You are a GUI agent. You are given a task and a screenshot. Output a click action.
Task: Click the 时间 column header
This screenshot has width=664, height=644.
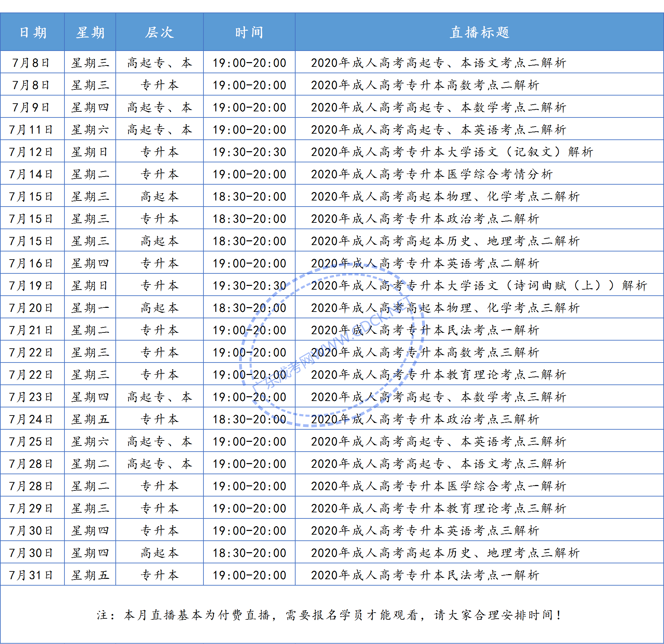249,32
